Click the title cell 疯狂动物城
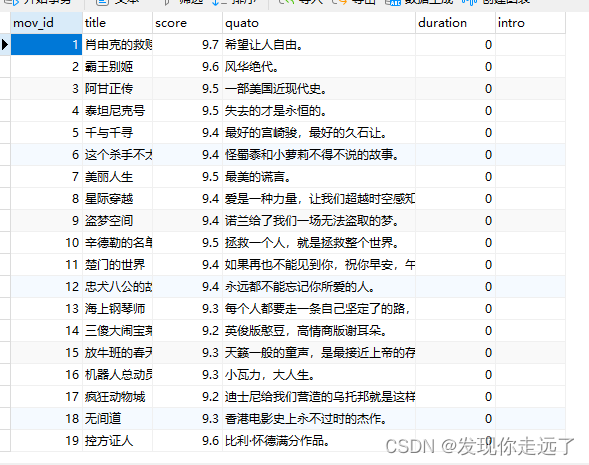Viewport: 589px width, 465px height. click(x=118, y=397)
